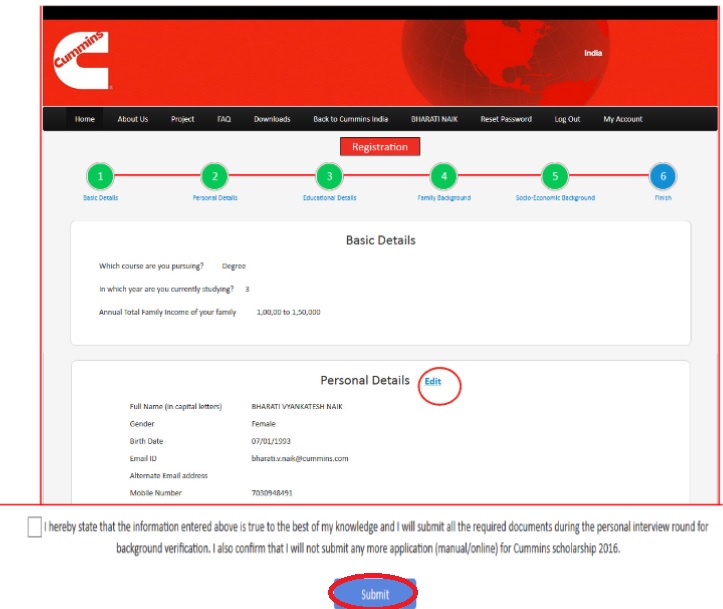723x609 pixels.
Task: Click the Cummins logo
Action: [x=81, y=61]
